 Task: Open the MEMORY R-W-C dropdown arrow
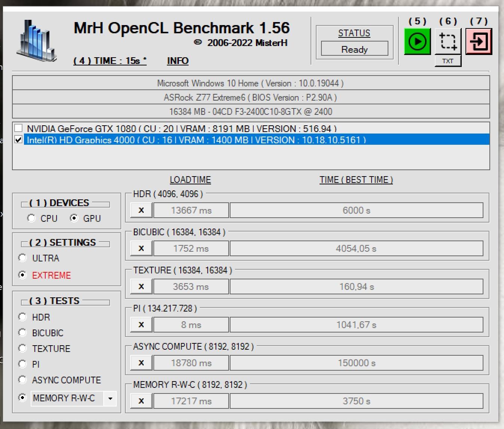point(110,398)
